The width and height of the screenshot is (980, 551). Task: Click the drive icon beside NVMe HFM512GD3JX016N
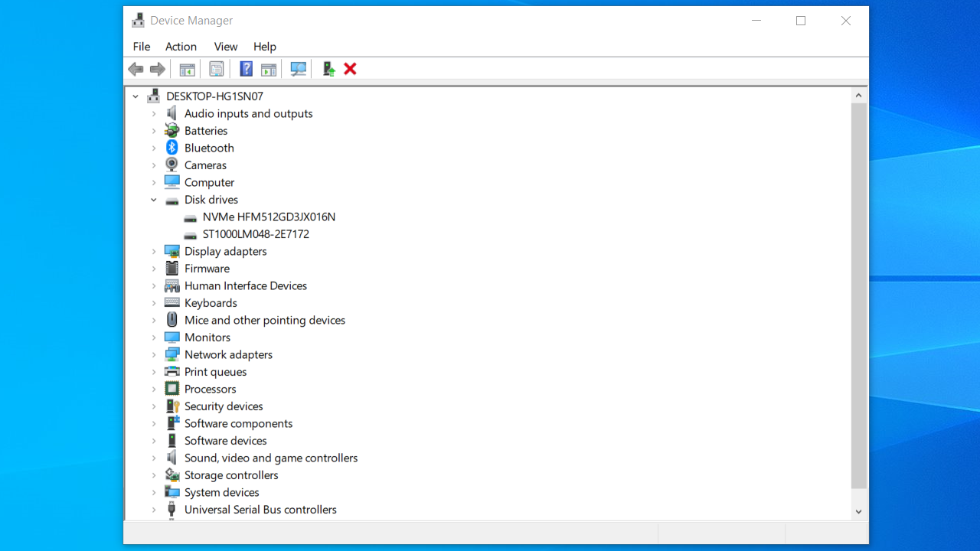[x=191, y=217]
